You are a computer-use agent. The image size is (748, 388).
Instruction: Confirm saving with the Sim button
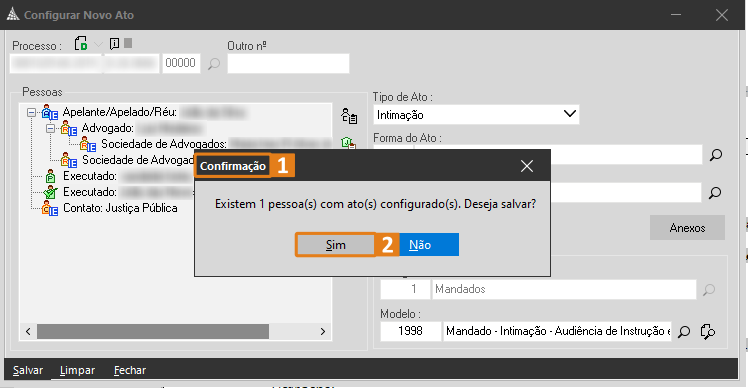pyautogui.click(x=335, y=245)
